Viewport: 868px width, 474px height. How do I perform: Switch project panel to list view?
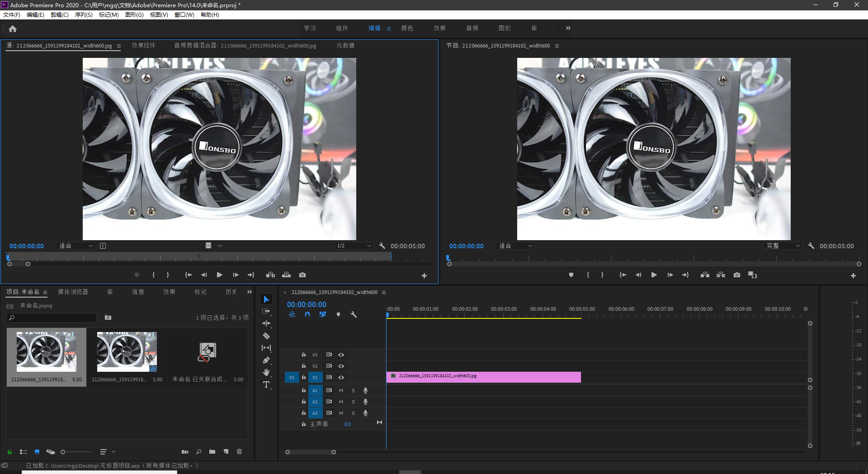point(24,451)
